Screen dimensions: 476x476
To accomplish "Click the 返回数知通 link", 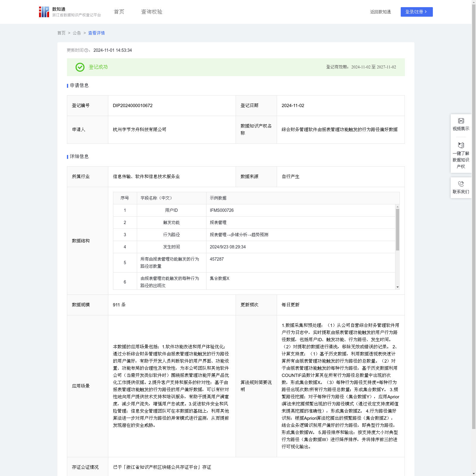I will coord(380,12).
